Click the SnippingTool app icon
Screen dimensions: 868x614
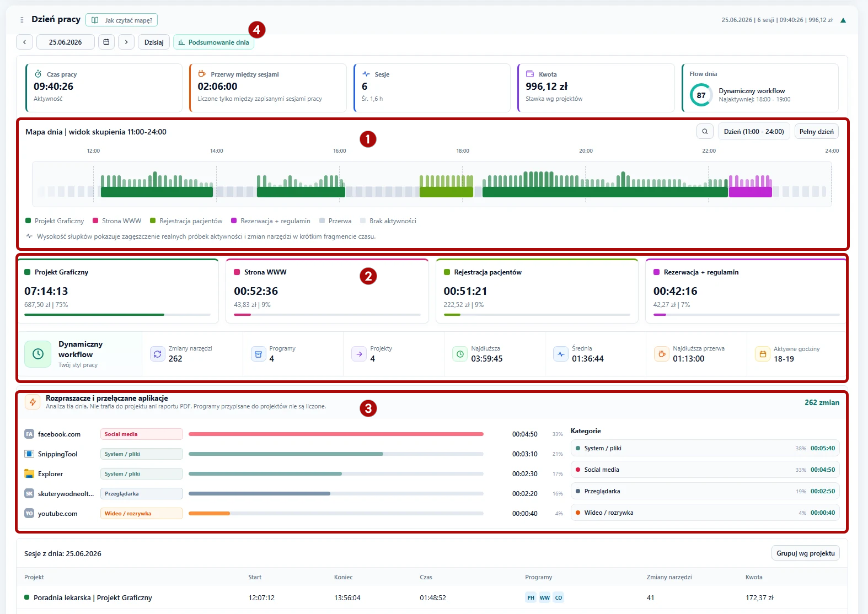tap(29, 454)
